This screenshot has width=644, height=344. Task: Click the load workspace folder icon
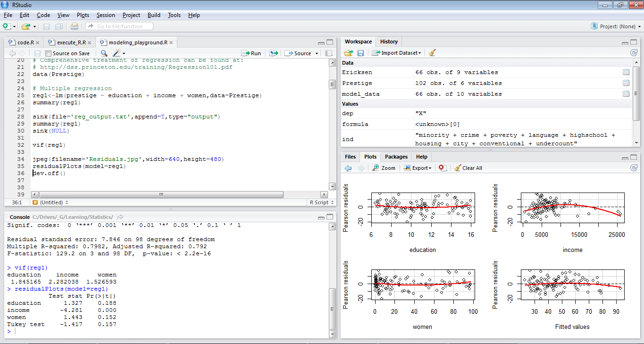(348, 53)
